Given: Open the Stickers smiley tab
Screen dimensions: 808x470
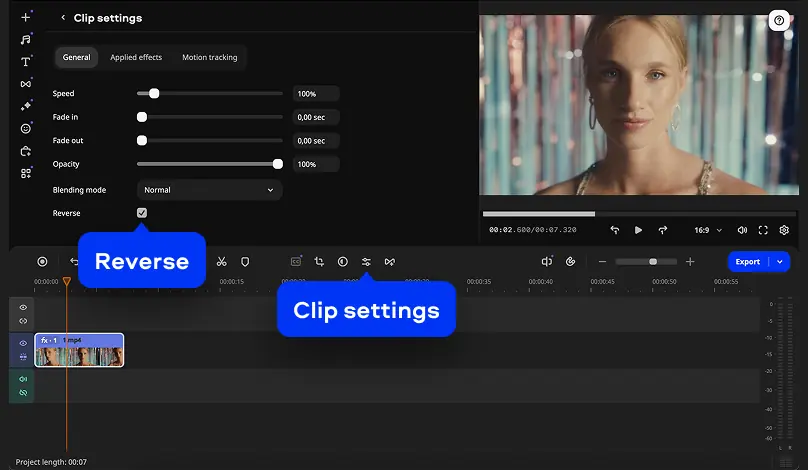Looking at the screenshot, I should [x=25, y=128].
